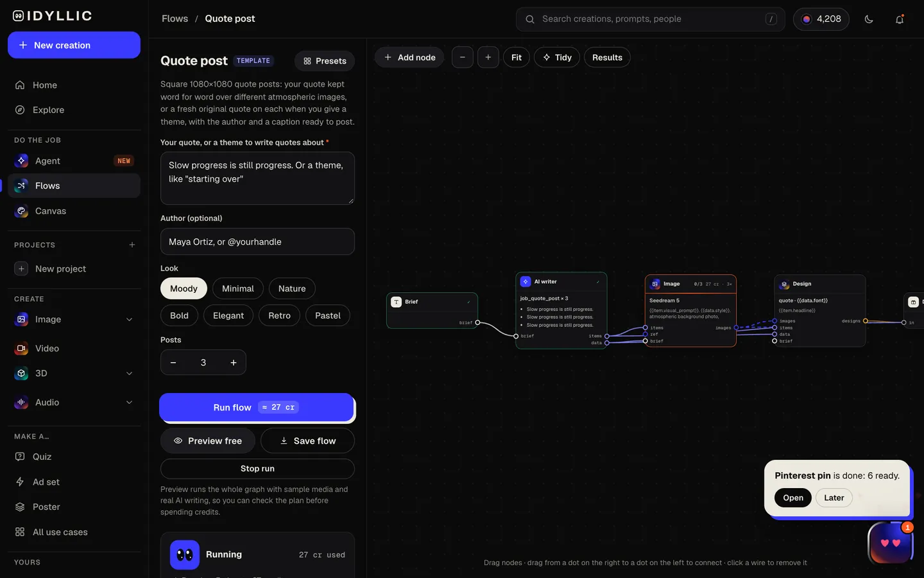Click the New creation button
This screenshot has height=578, width=924.
tap(74, 45)
